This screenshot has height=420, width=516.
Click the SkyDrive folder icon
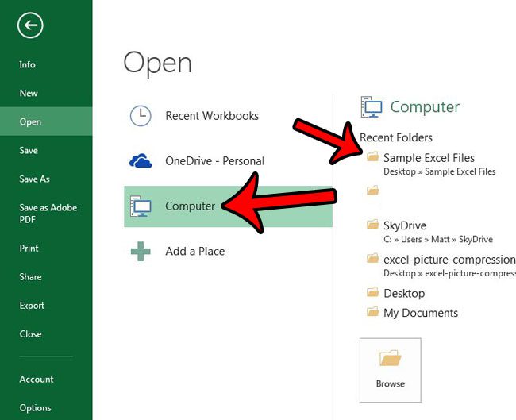tap(372, 225)
